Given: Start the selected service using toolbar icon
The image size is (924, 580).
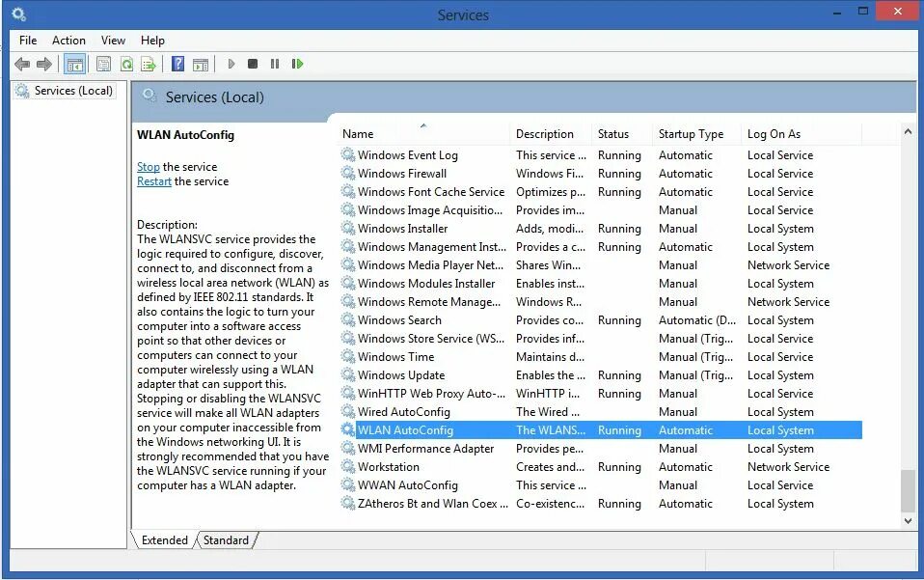Looking at the screenshot, I should (x=231, y=63).
